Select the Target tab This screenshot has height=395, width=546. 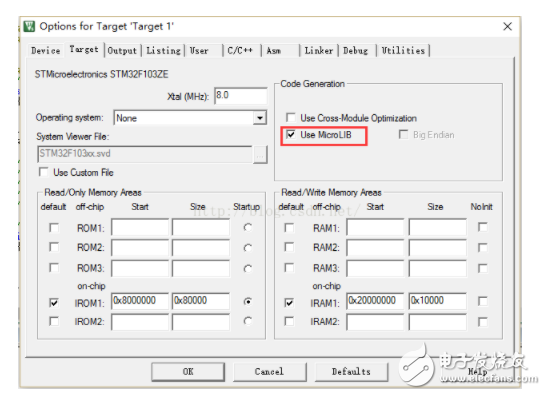click(x=84, y=49)
